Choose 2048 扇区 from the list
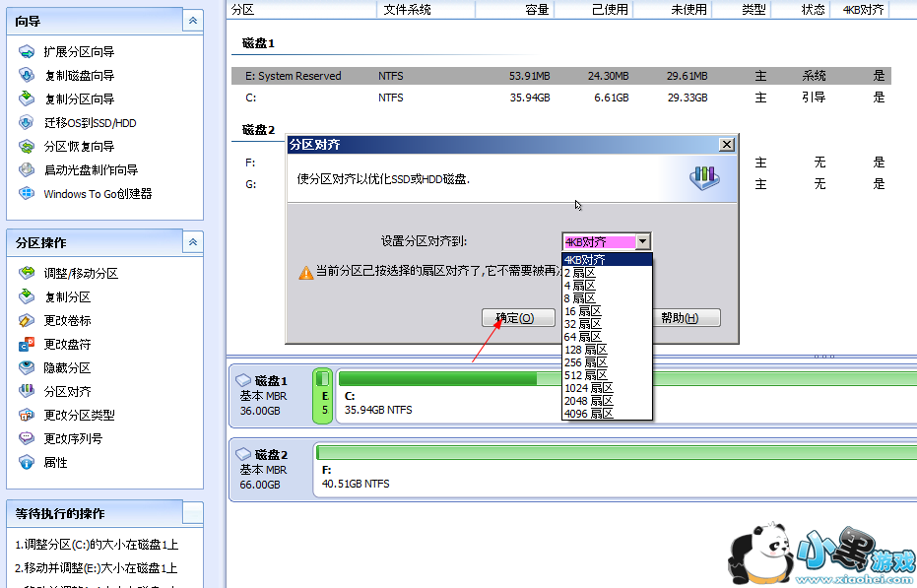917x588 pixels. point(607,401)
